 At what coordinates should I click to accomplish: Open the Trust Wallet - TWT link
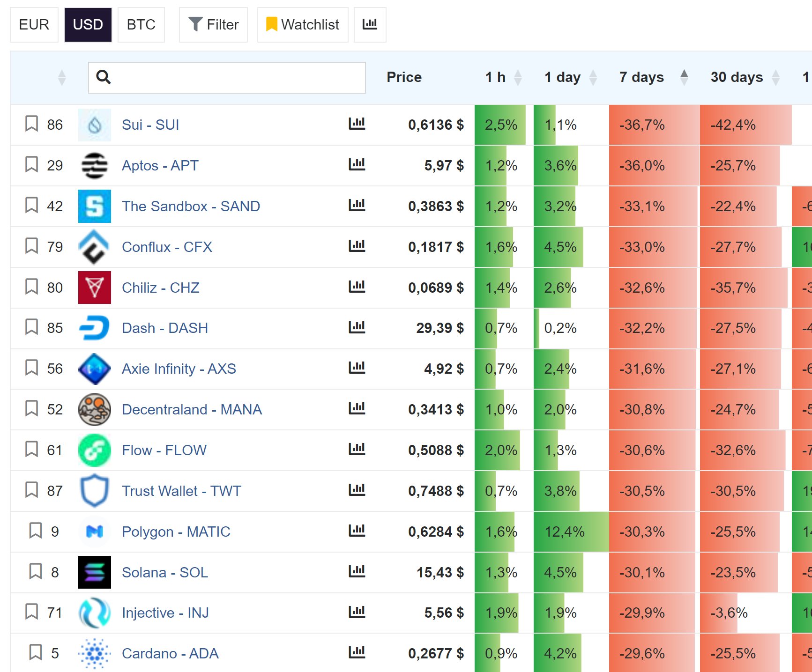click(x=181, y=491)
